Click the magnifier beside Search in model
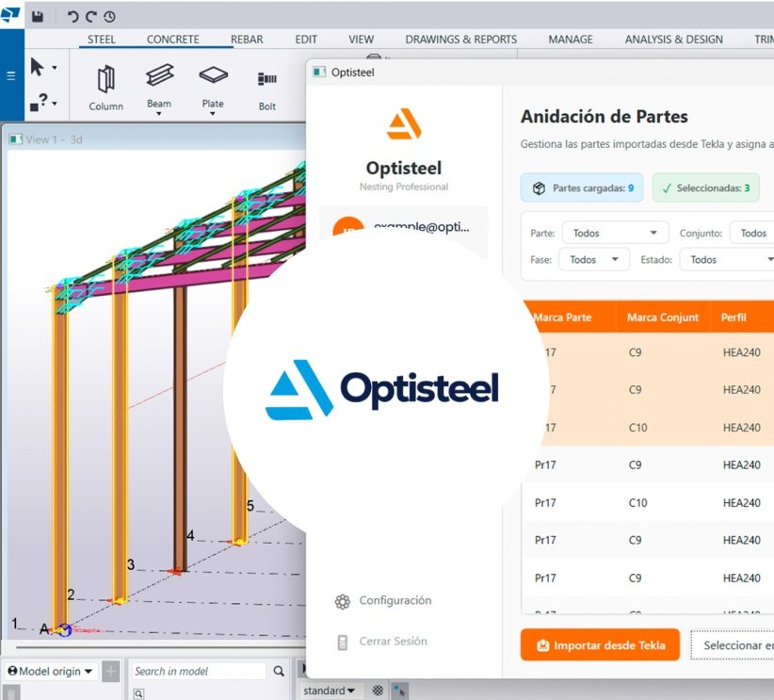Screen dimensions: 774x700 coord(279,672)
